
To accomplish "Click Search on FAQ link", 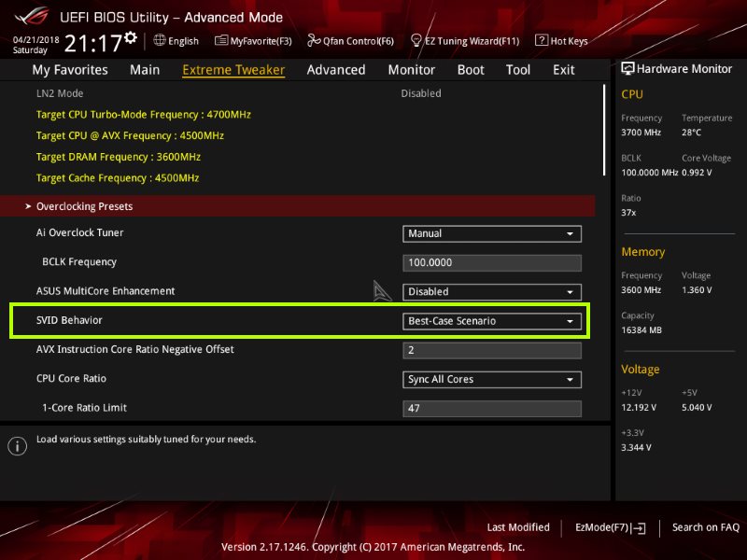I will [x=706, y=527].
